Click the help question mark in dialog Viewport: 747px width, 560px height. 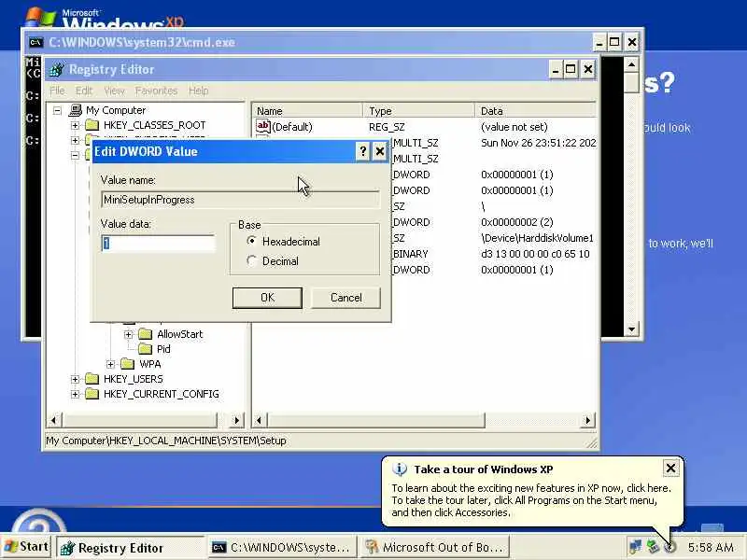[x=363, y=151]
